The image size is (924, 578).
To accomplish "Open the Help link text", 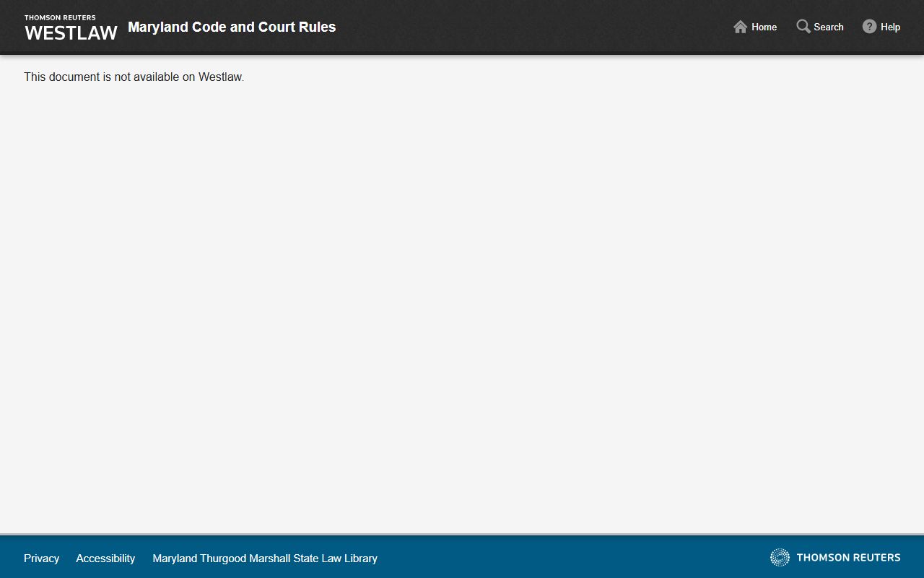I will 890,27.
